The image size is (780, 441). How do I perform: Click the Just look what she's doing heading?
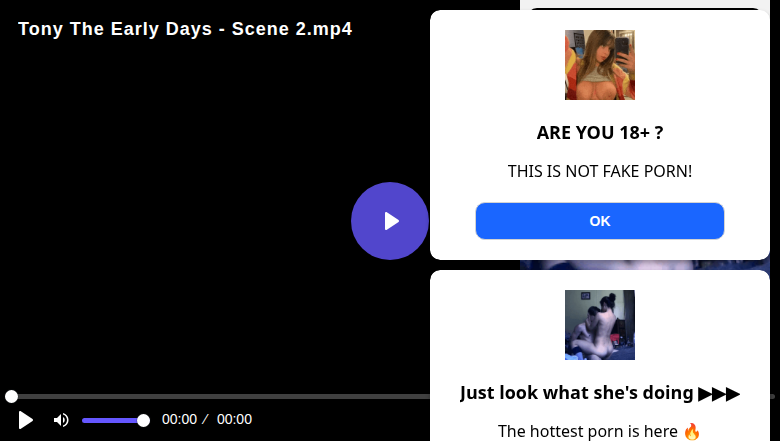click(x=578, y=393)
